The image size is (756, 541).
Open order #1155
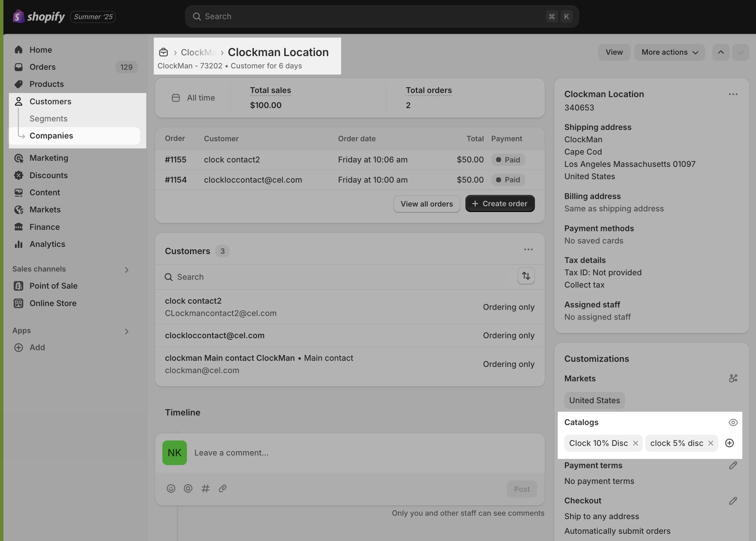point(350,160)
